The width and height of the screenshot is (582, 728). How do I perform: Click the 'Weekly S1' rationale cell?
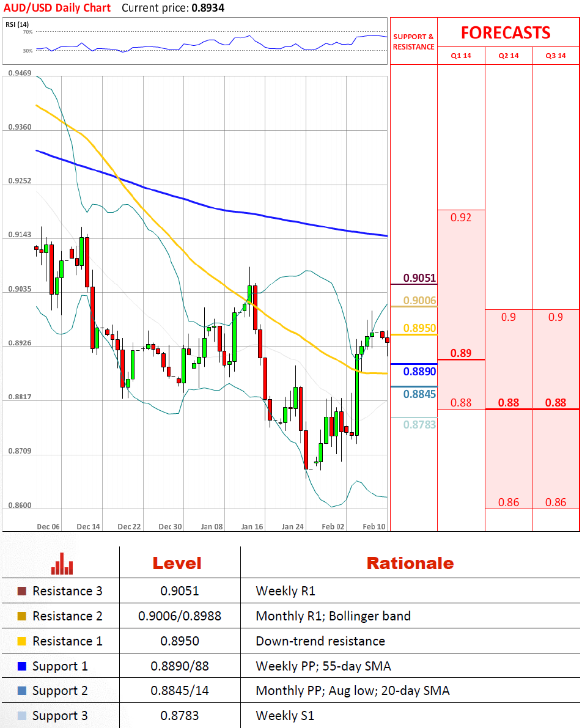point(285,716)
